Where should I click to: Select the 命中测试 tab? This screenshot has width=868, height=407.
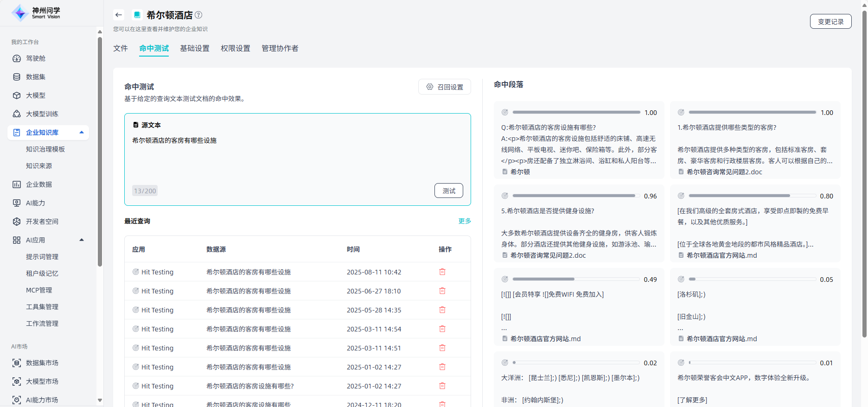154,48
